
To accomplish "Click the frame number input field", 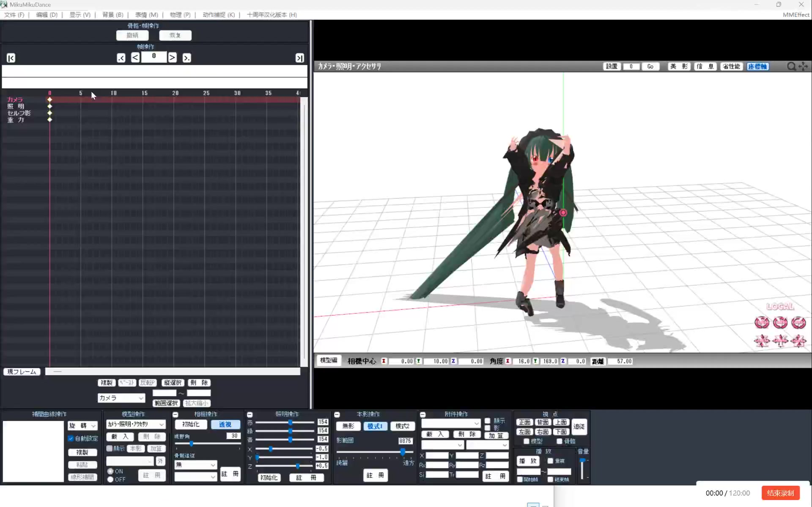I will point(154,57).
